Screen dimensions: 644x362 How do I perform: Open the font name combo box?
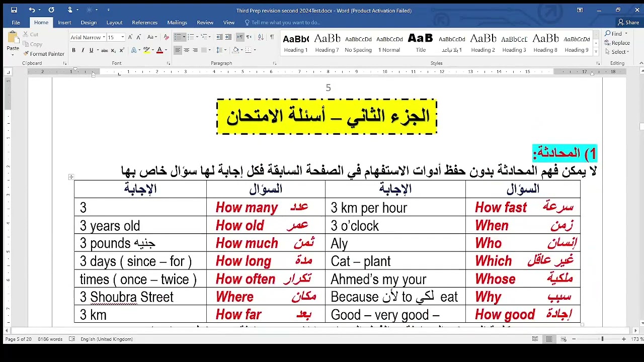pos(87,37)
